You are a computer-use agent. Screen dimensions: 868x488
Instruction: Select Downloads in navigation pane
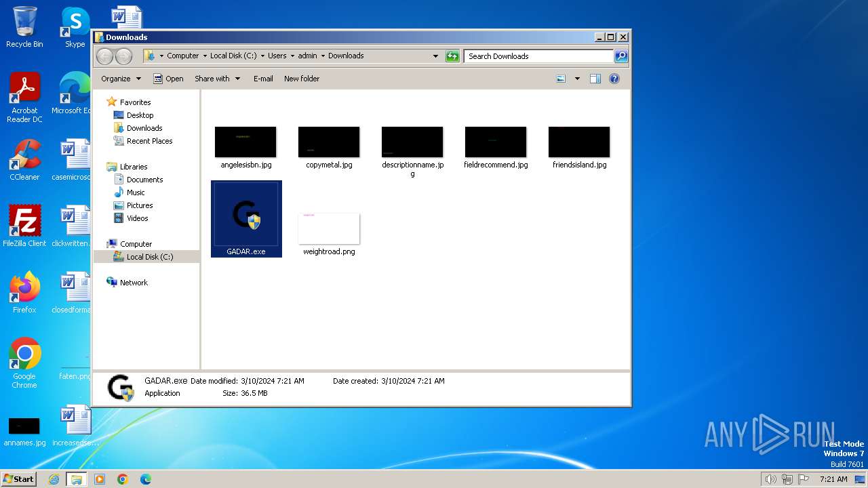[x=144, y=128]
